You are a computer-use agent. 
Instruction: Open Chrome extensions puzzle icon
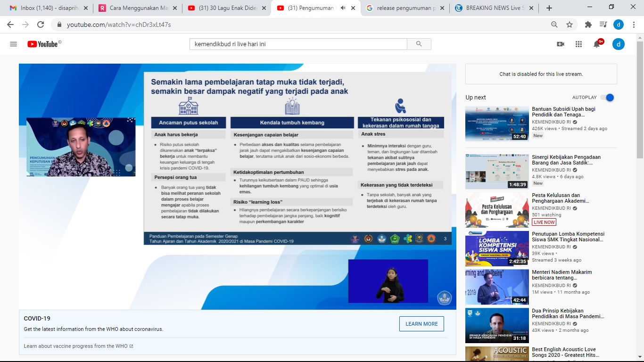588,25
